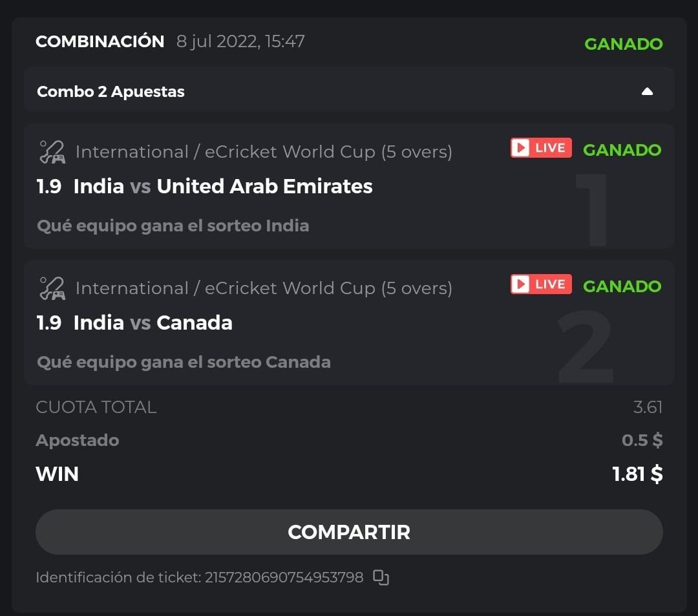Viewport: 698px width, 616px height.
Task: Click GANADO status of the second bet
Action: pos(622,286)
